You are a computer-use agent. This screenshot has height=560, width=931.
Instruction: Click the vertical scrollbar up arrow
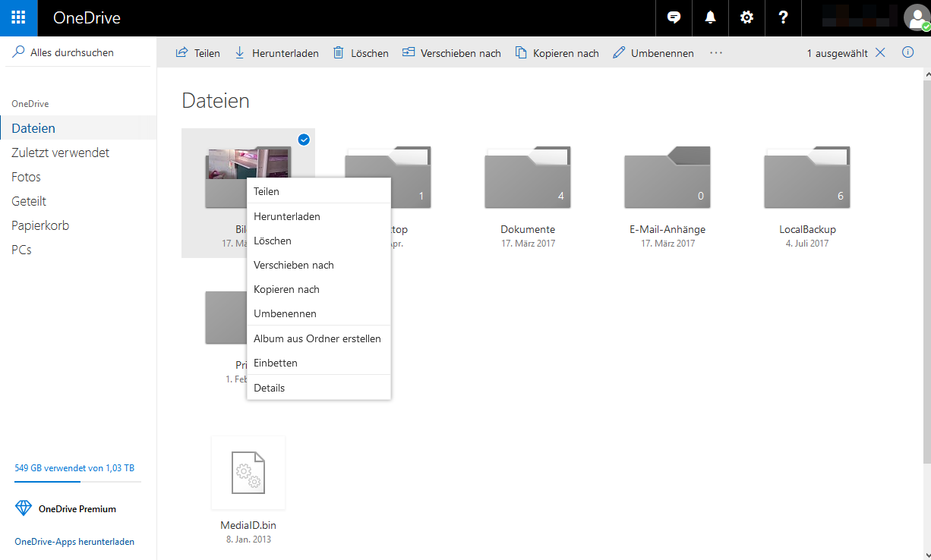(926, 74)
